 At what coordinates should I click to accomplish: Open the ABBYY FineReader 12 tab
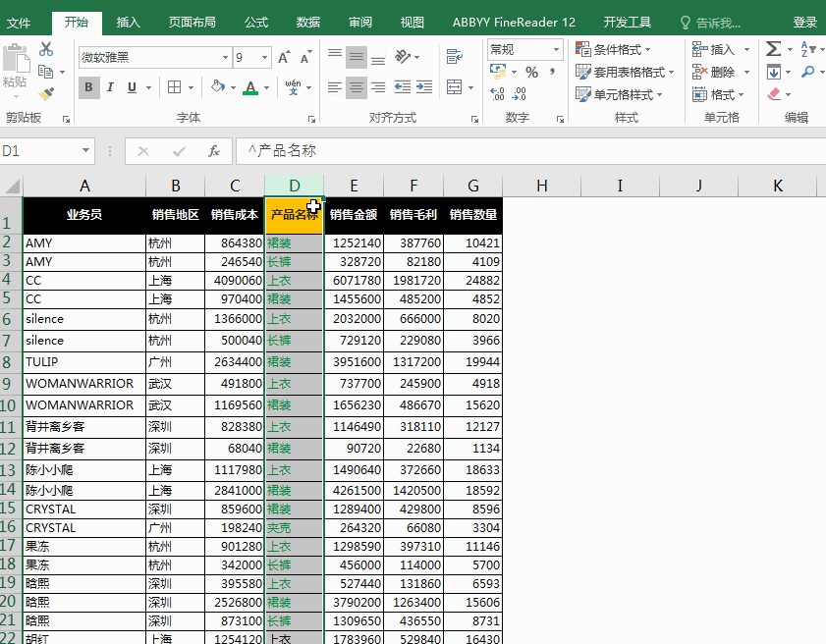click(514, 23)
